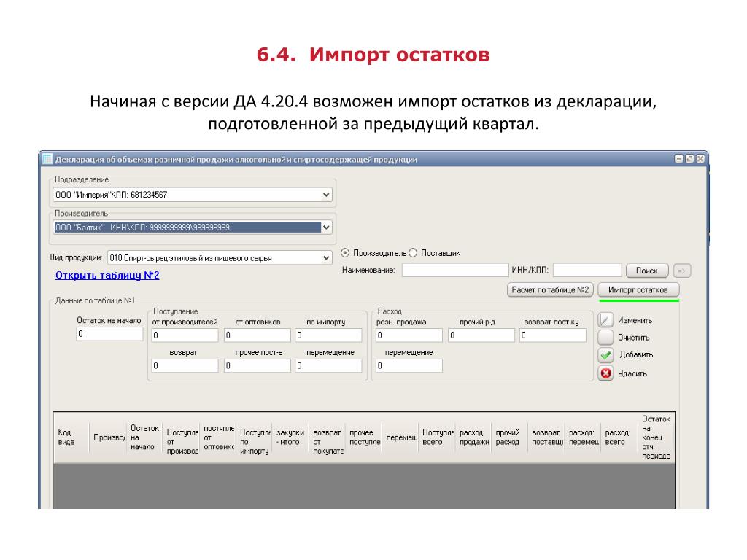Click the ИНН/КПП input field
747x560 pixels.
click(x=587, y=270)
